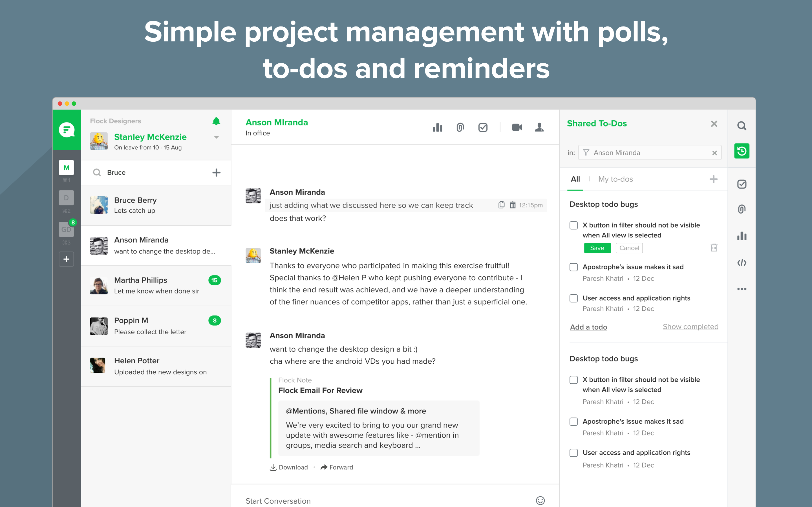Image resolution: width=812 pixels, height=507 pixels.
Task: Click the attachment paperclip in chat header
Action: coord(460,127)
